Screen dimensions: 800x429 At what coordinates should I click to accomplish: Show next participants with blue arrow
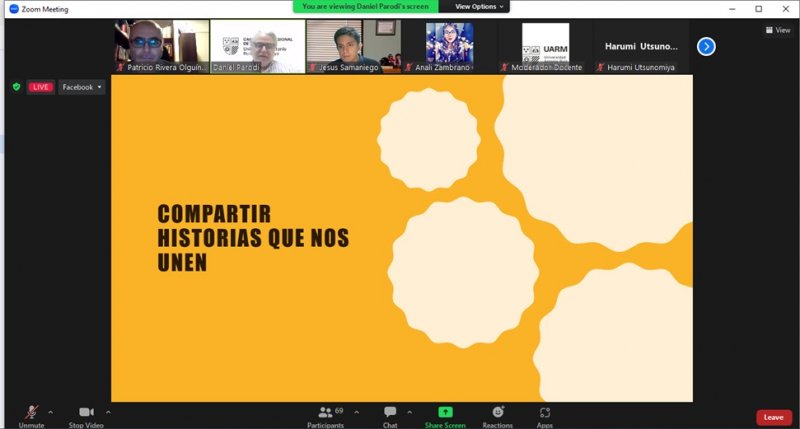tap(706, 46)
